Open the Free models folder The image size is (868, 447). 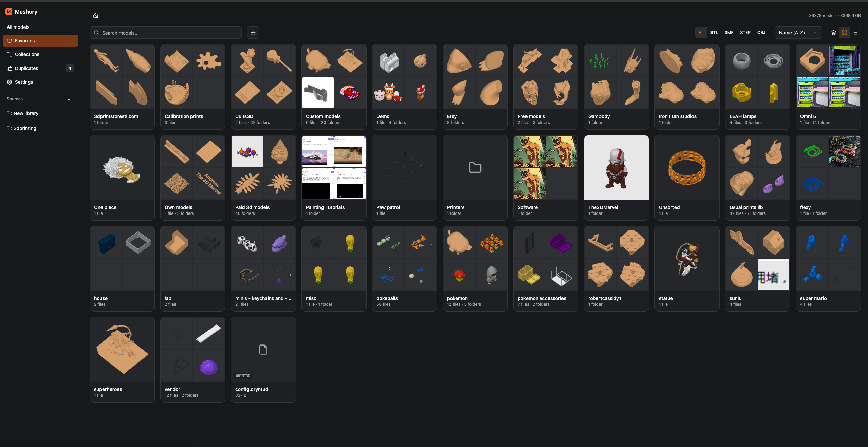[546, 87]
